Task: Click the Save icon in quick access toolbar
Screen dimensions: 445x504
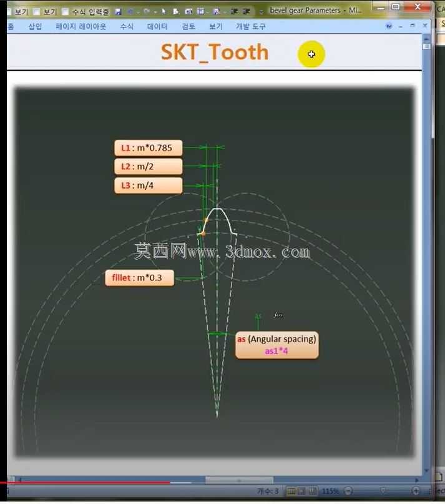Action: point(118,12)
